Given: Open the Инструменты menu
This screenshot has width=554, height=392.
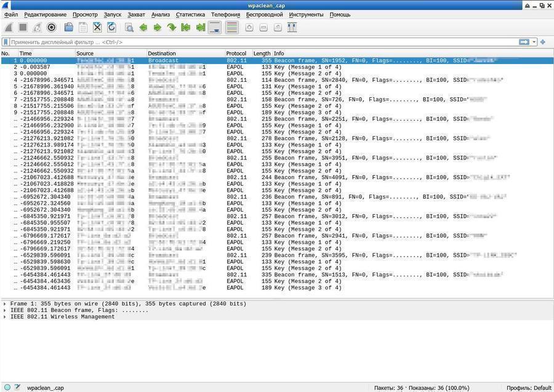Looking at the screenshot, I should point(306,15).
